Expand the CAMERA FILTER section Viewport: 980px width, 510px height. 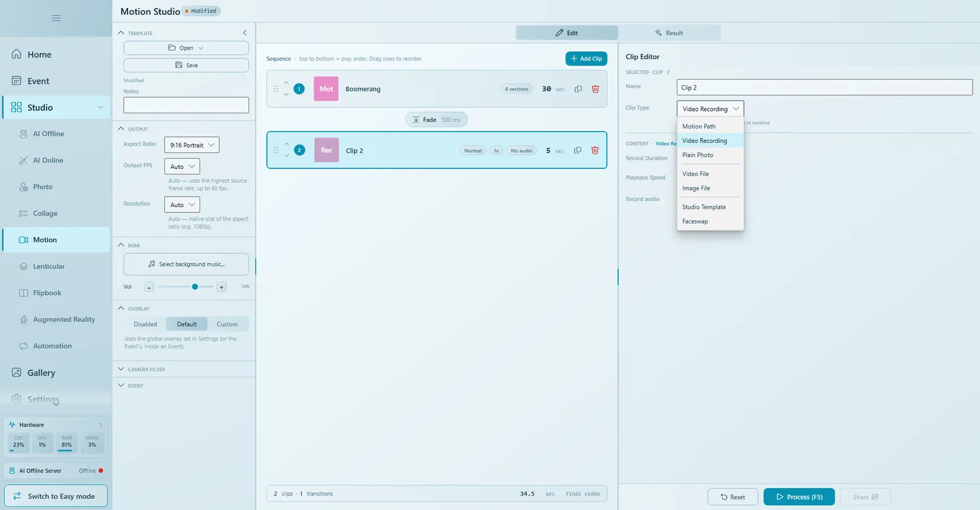click(121, 369)
